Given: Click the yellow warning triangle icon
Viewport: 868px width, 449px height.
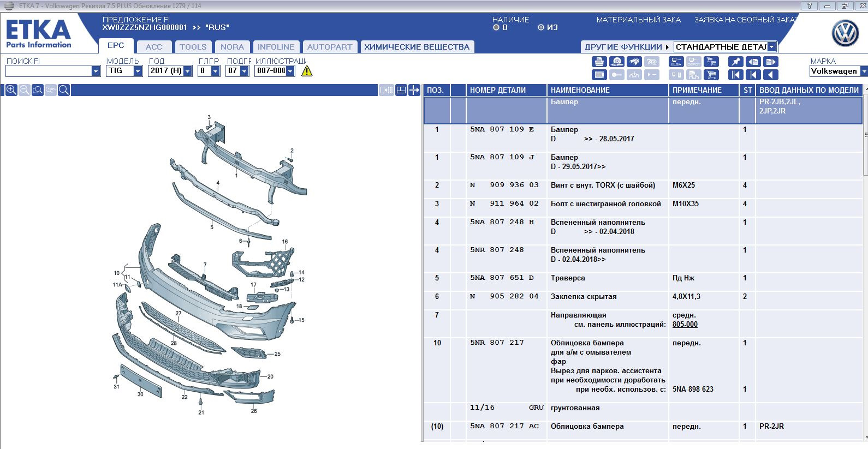Looking at the screenshot, I should click(x=307, y=71).
